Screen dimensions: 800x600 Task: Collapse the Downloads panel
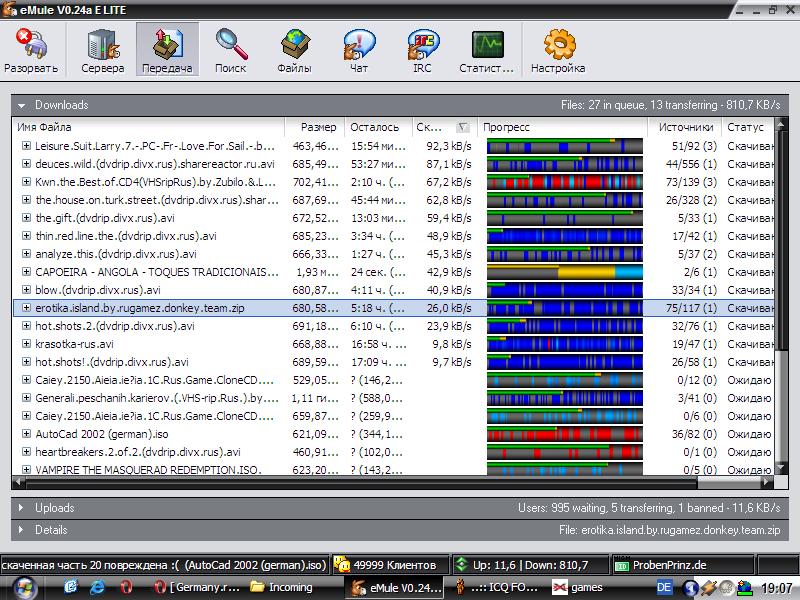21,106
